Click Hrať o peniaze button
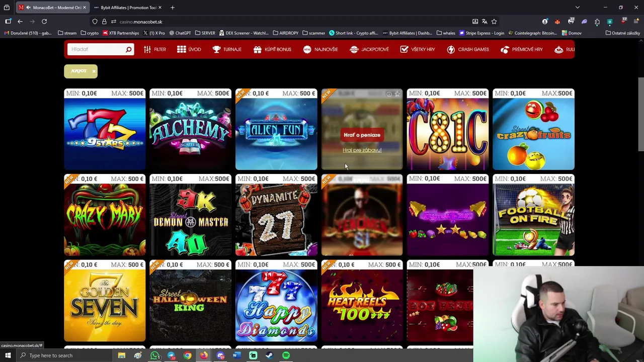The height and width of the screenshot is (362, 644). click(x=362, y=135)
